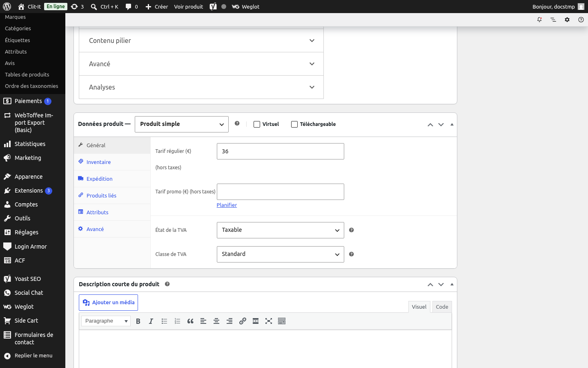588x368 pixels.
Task: Click the blockquote icon
Action: pyautogui.click(x=190, y=321)
